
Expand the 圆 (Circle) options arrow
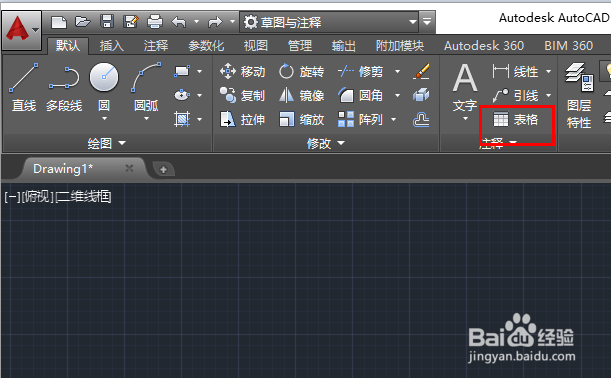point(104,118)
